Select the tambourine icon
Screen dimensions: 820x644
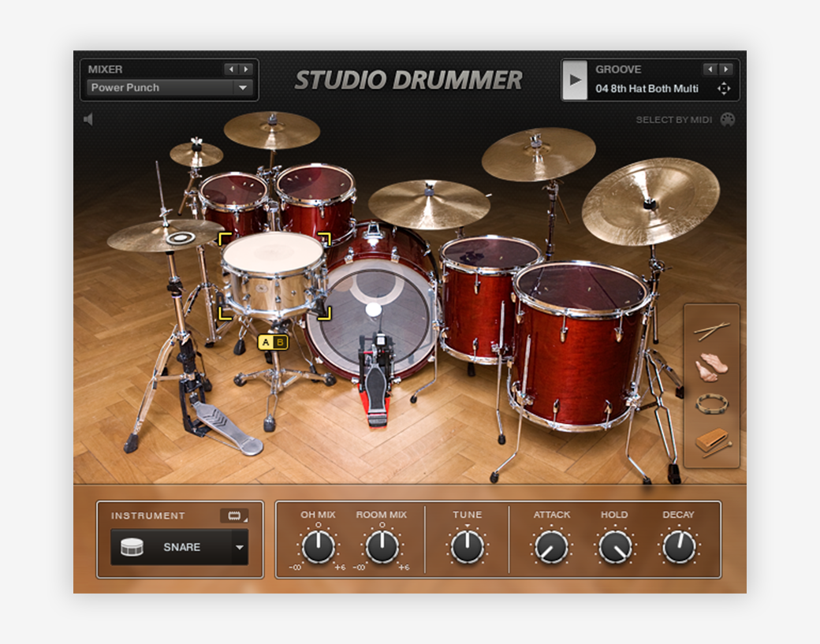tap(712, 404)
